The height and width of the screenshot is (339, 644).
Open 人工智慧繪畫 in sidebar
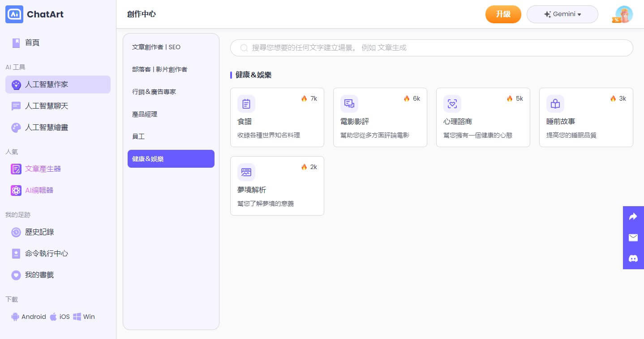pos(58,127)
